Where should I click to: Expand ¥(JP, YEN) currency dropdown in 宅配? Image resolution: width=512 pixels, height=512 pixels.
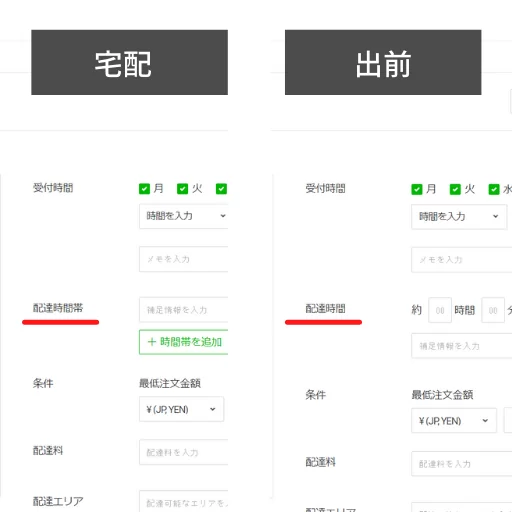coord(182,409)
